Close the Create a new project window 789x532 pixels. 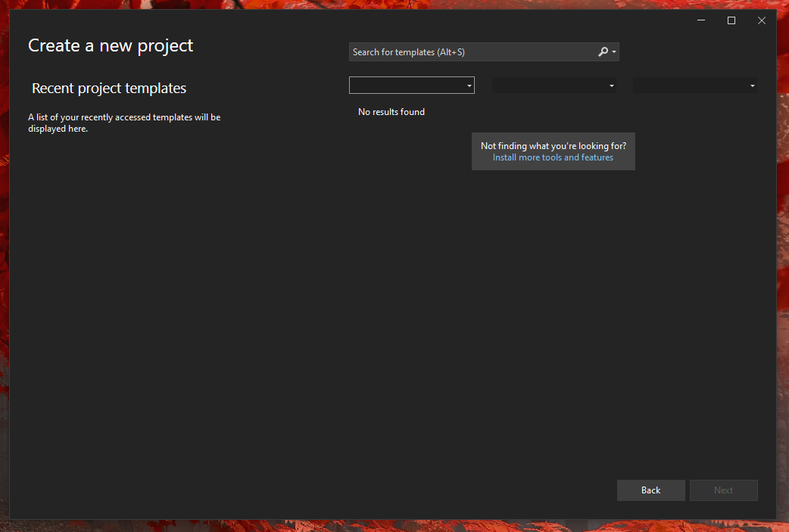coord(761,20)
